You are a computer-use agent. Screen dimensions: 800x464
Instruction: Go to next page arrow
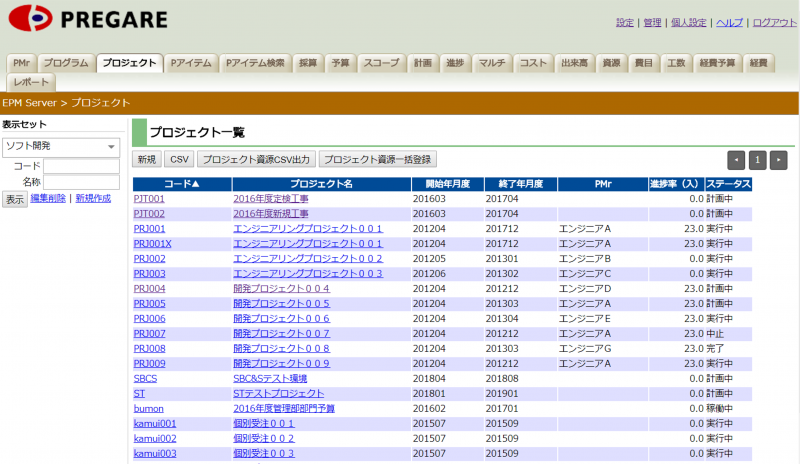(778, 159)
